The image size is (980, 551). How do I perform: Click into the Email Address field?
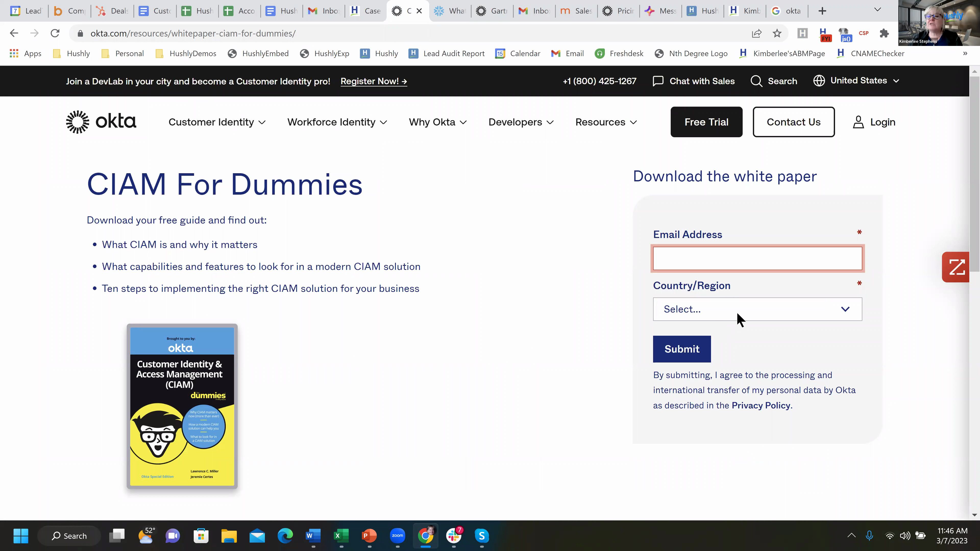pyautogui.click(x=757, y=259)
